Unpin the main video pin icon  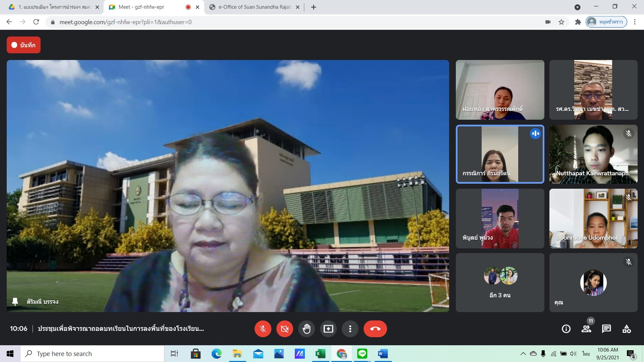tap(15, 301)
